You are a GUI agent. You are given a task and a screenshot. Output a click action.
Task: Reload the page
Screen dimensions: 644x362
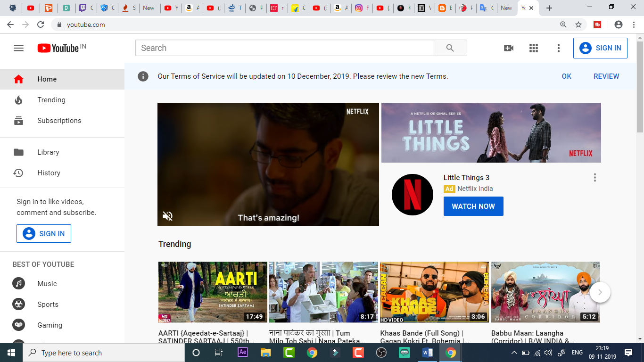[x=41, y=25]
